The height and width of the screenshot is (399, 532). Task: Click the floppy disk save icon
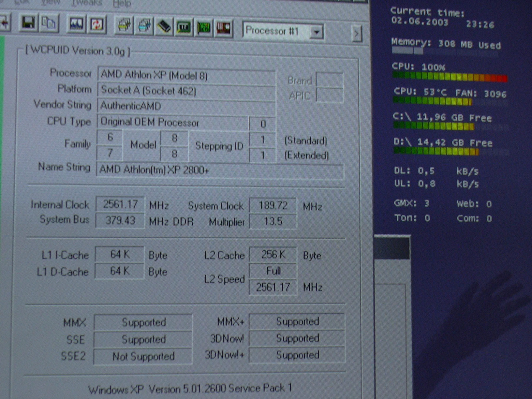pos(28,23)
